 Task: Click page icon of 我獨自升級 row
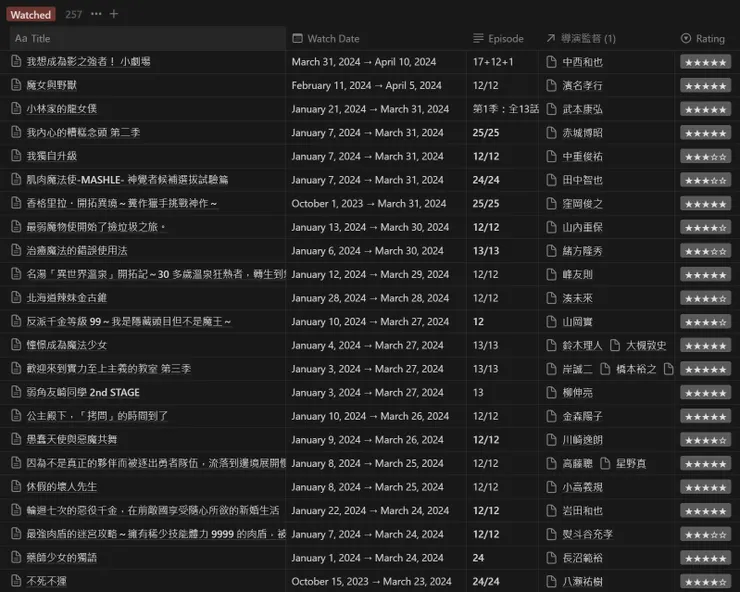[x=17, y=156]
